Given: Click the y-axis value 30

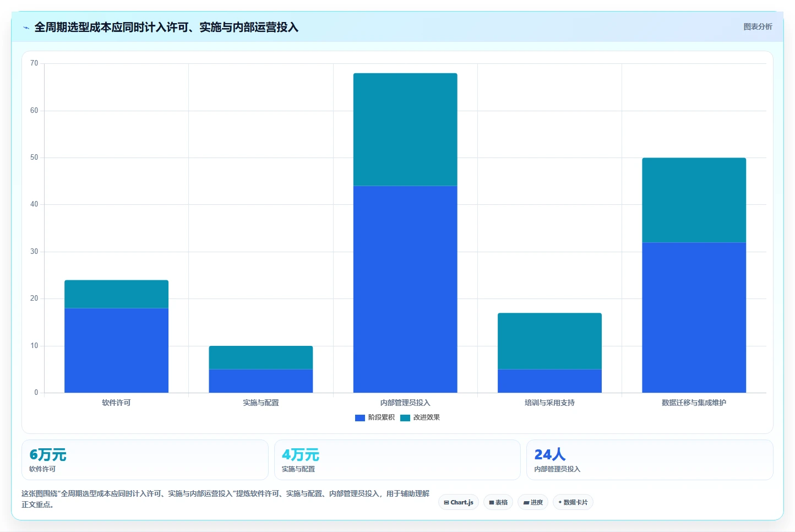Looking at the screenshot, I should click(34, 252).
